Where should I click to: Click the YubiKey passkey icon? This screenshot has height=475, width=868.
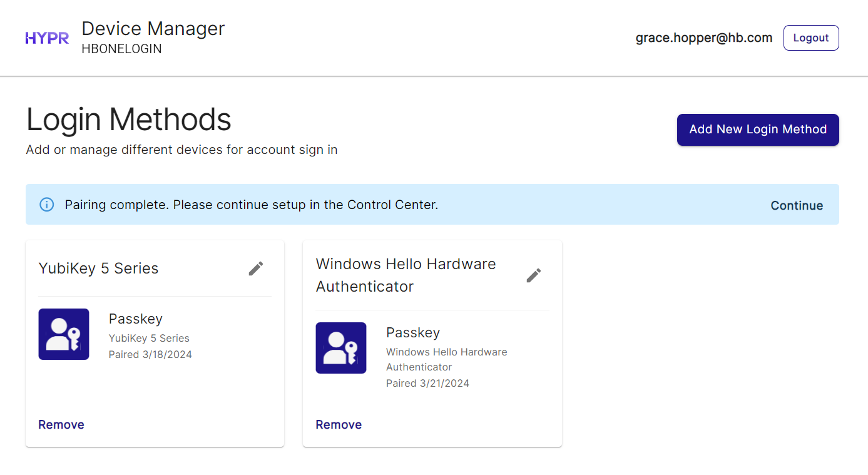[64, 334]
